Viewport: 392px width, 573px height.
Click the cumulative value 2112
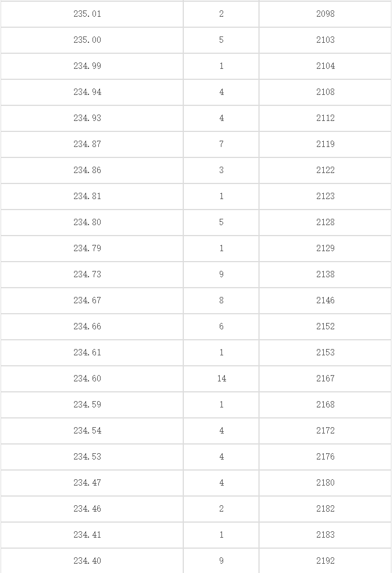point(325,118)
